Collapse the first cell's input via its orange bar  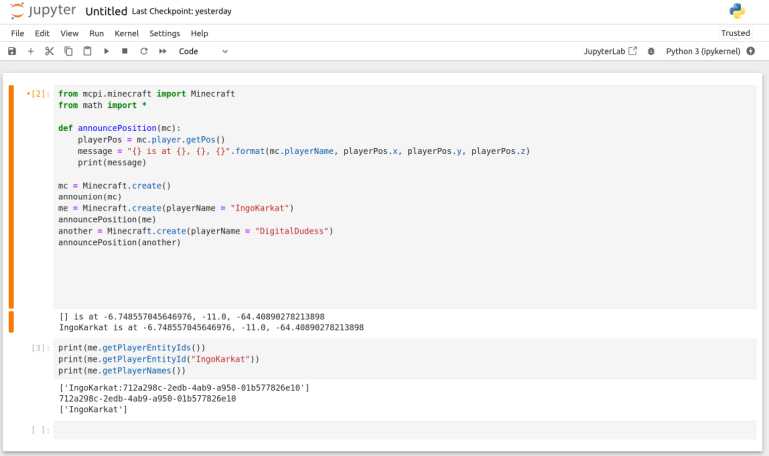[11, 197]
